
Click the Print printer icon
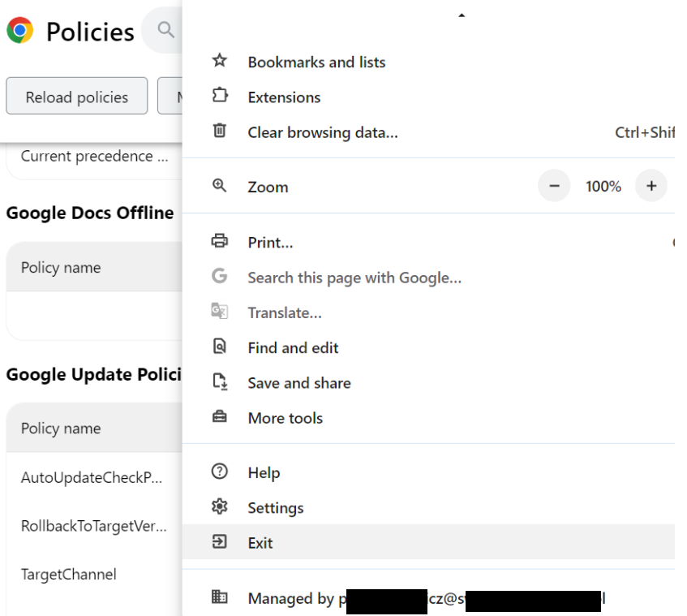point(220,241)
